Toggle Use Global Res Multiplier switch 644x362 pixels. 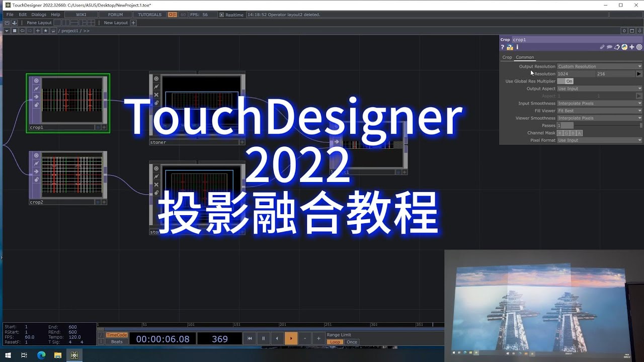click(x=565, y=81)
